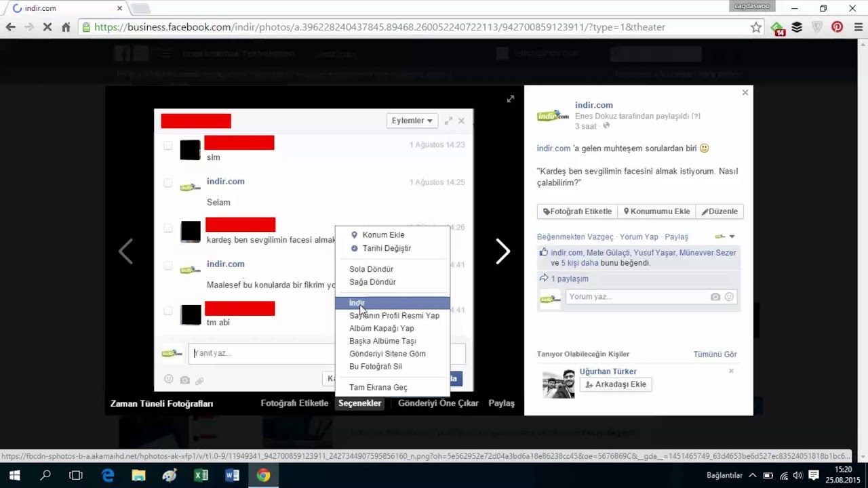
Task: Click Tümünü Gör link
Action: 715,354
